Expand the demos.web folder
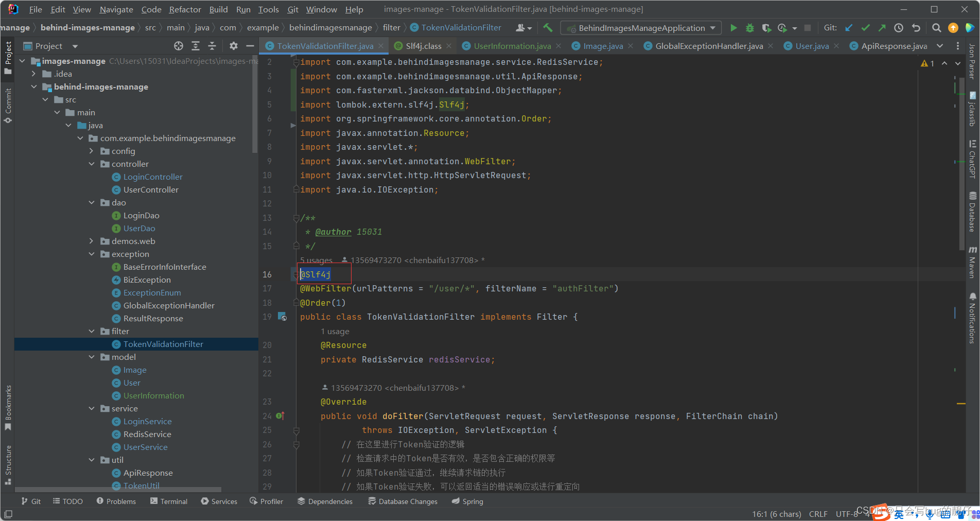 click(x=92, y=241)
